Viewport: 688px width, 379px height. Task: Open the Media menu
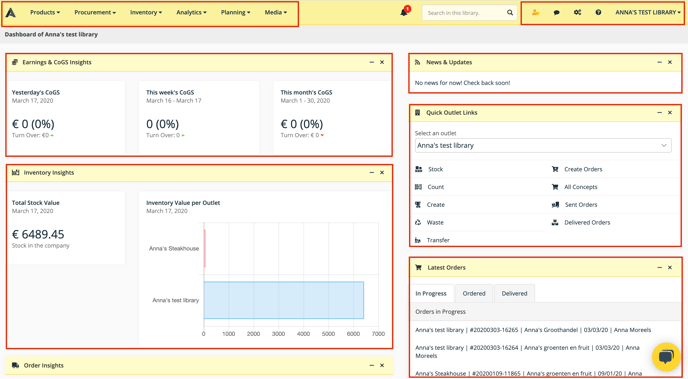(x=276, y=12)
